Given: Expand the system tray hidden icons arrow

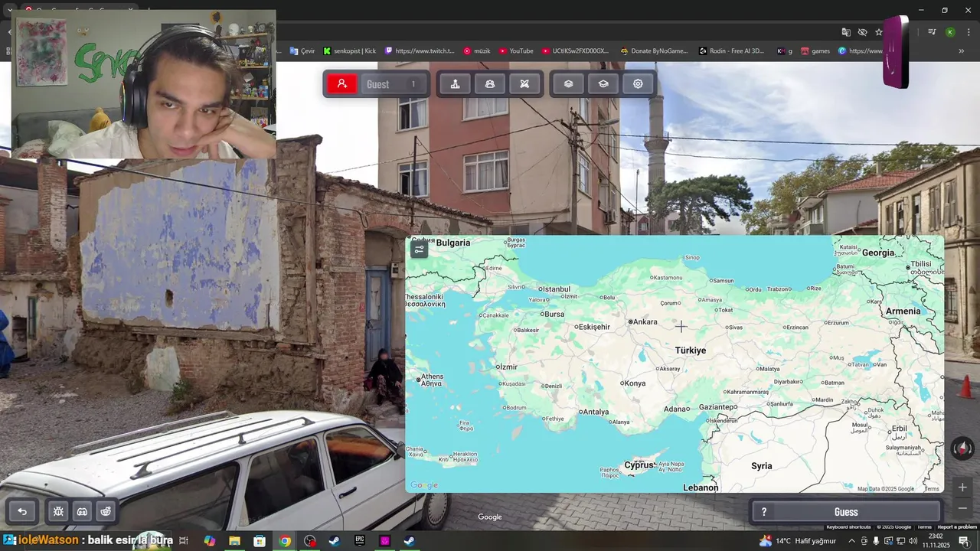Looking at the screenshot, I should coord(851,541).
